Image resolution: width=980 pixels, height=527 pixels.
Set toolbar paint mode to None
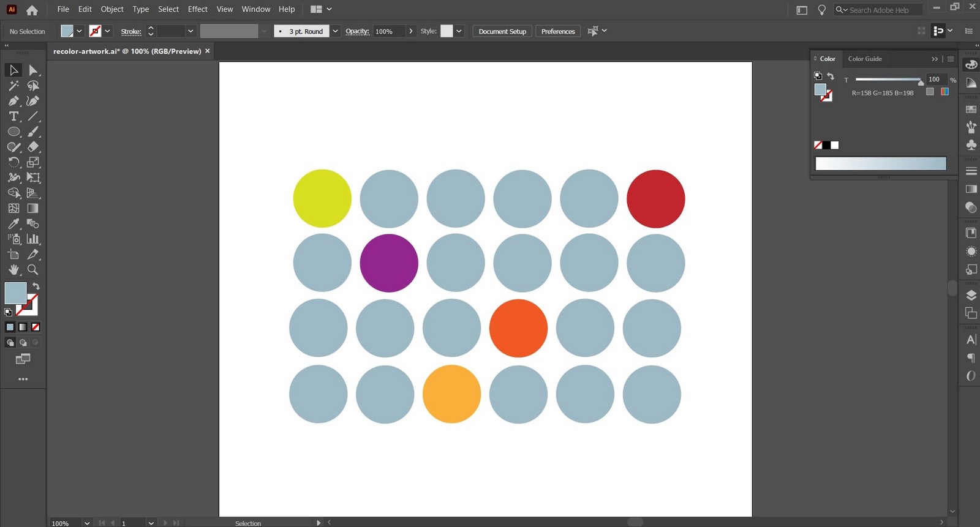pos(36,327)
